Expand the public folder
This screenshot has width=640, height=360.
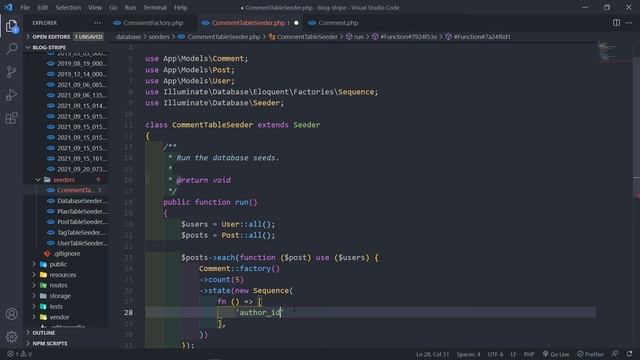point(58,264)
